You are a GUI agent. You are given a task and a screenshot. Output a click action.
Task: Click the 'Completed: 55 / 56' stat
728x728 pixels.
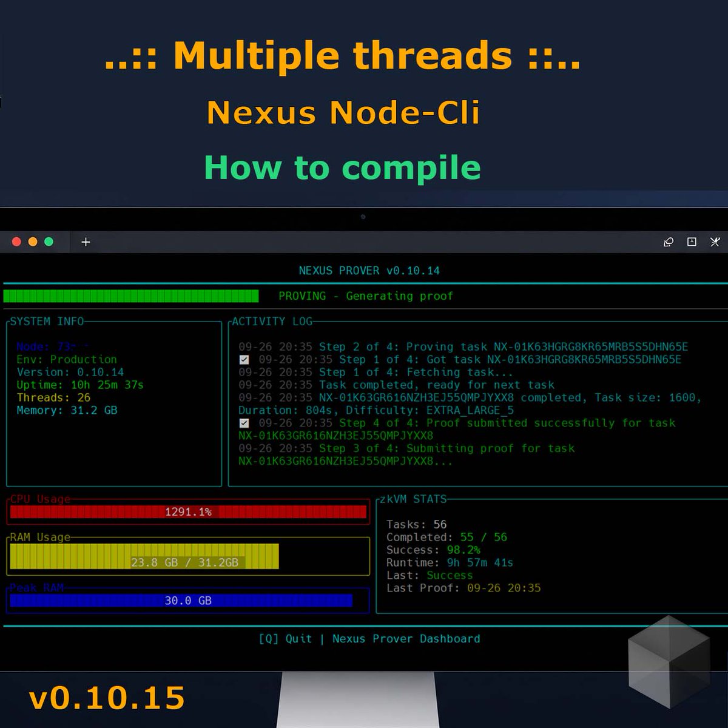447,538
